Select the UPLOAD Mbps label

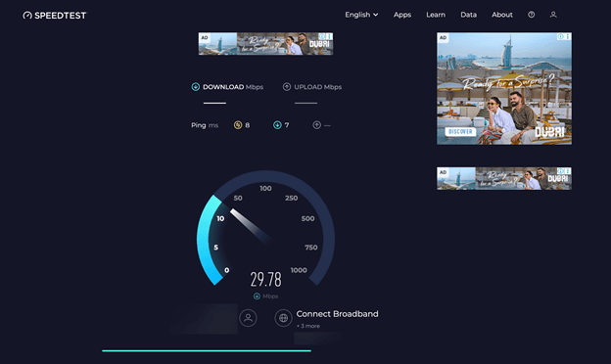tap(317, 87)
